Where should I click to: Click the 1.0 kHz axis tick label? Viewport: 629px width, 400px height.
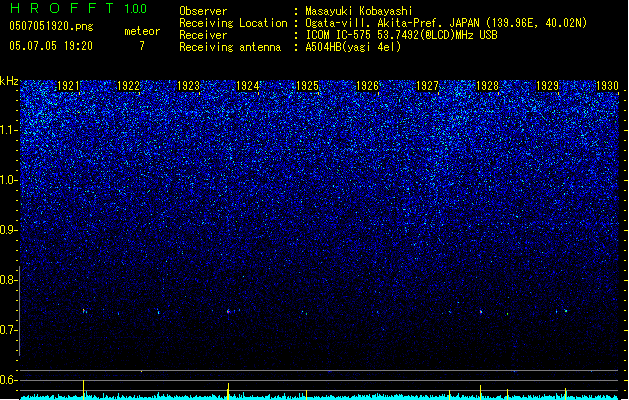point(9,180)
